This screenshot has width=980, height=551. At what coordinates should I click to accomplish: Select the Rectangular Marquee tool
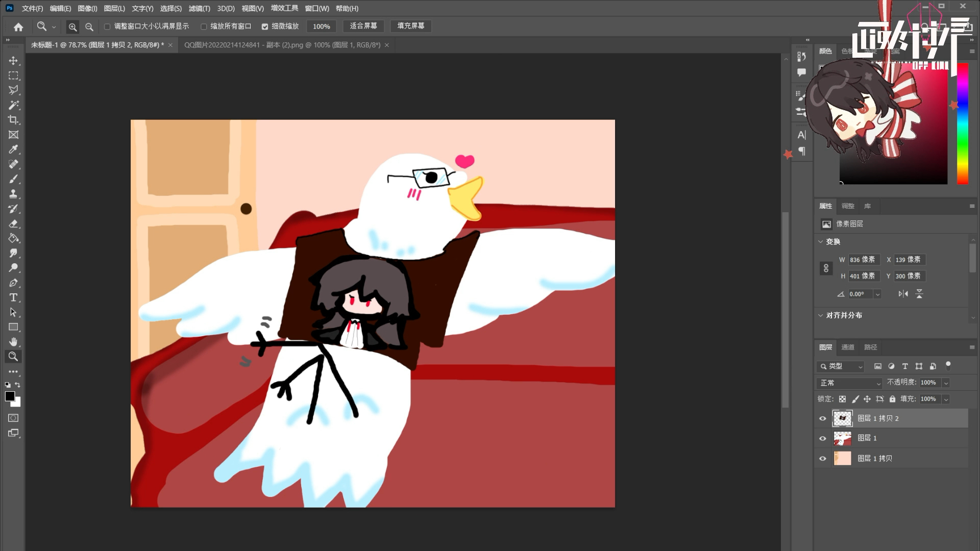pos(13,76)
